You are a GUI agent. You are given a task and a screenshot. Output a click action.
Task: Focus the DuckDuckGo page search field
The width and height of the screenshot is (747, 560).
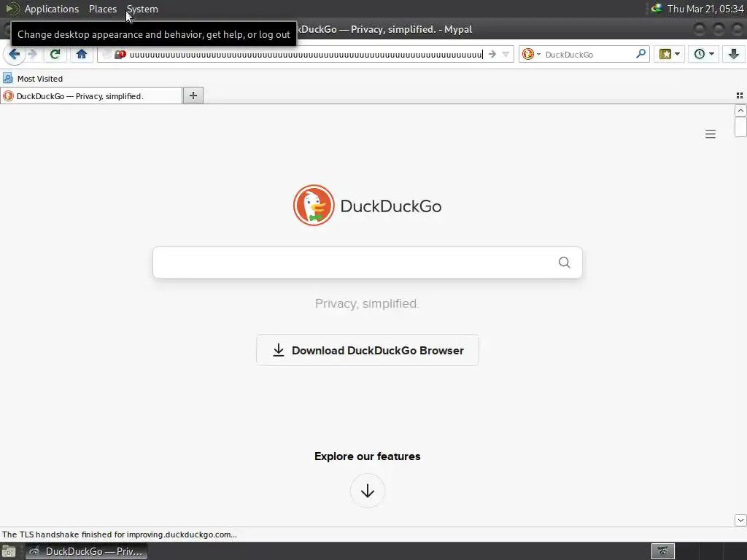[368, 262]
